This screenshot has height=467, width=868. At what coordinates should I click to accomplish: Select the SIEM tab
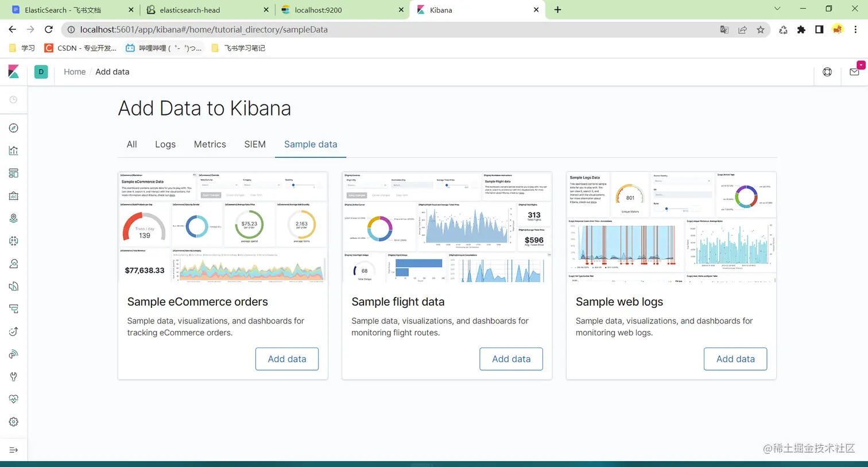tap(255, 144)
